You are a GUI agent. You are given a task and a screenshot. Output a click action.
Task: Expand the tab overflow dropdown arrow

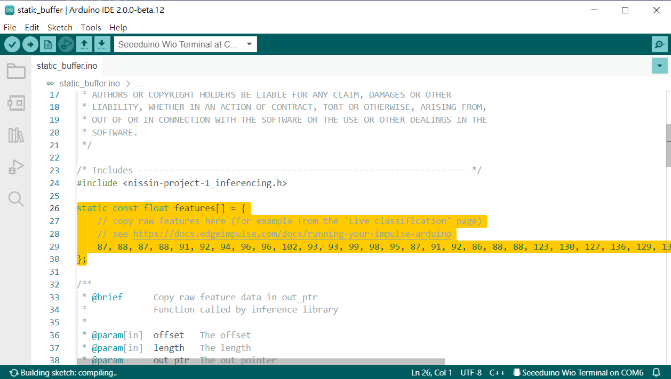(659, 66)
